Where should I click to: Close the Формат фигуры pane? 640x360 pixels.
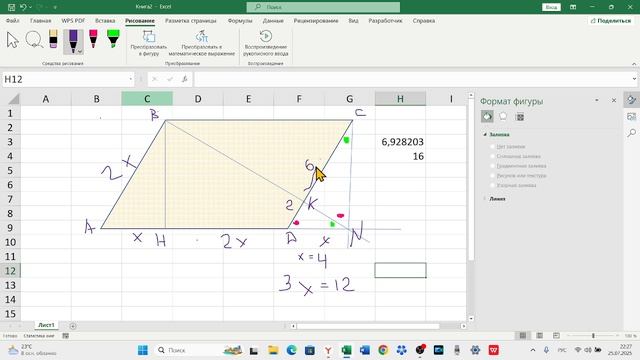pos(614,100)
